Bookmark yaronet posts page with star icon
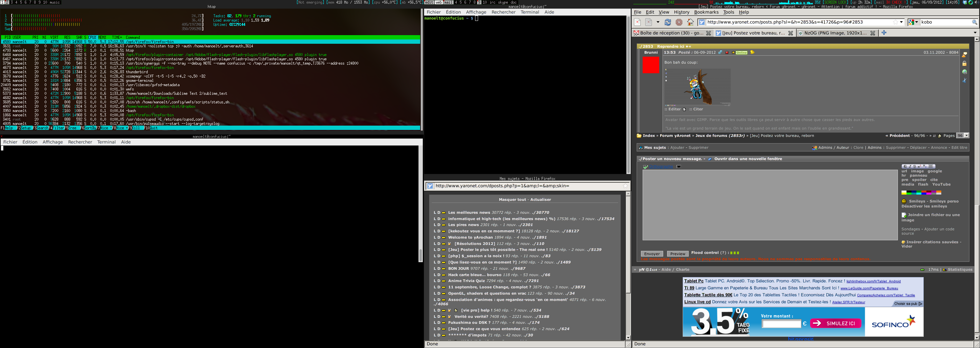Viewport: 980px width, 348px height. [x=896, y=23]
